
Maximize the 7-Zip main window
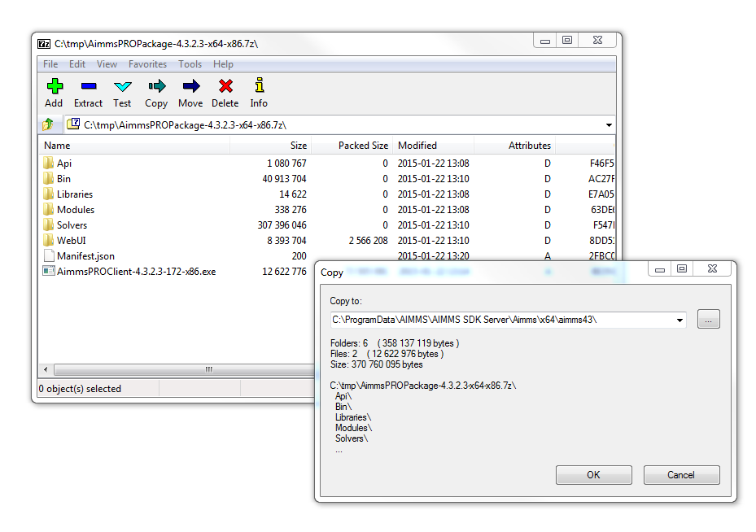[x=567, y=41]
